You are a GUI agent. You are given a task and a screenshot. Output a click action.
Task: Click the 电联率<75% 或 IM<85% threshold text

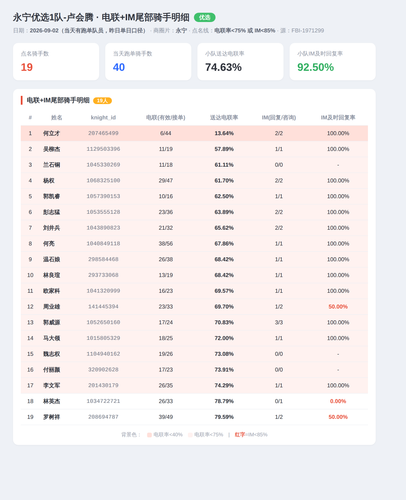(245, 31)
